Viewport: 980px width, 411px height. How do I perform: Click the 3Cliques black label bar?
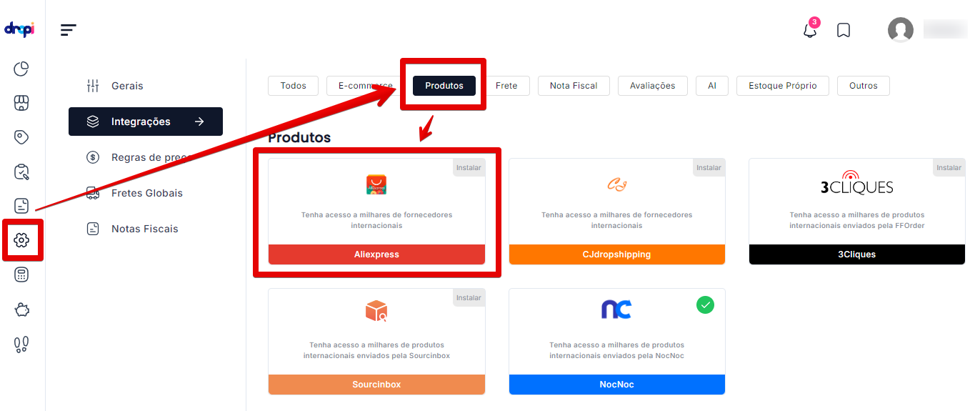coord(857,254)
